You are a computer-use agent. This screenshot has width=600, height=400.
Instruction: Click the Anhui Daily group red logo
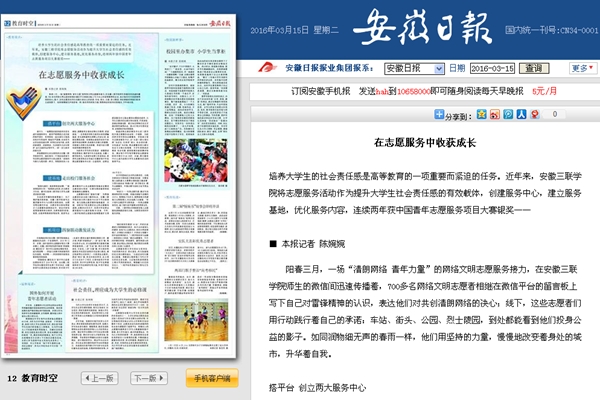pos(264,69)
